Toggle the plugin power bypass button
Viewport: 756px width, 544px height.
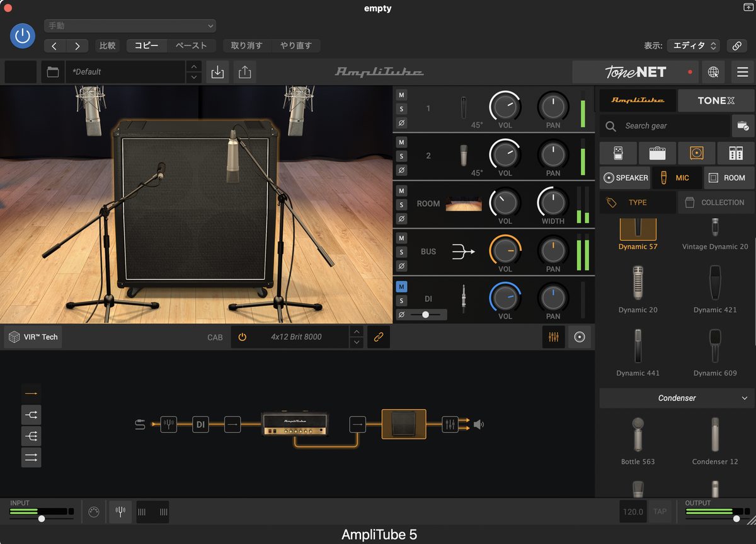point(23,36)
